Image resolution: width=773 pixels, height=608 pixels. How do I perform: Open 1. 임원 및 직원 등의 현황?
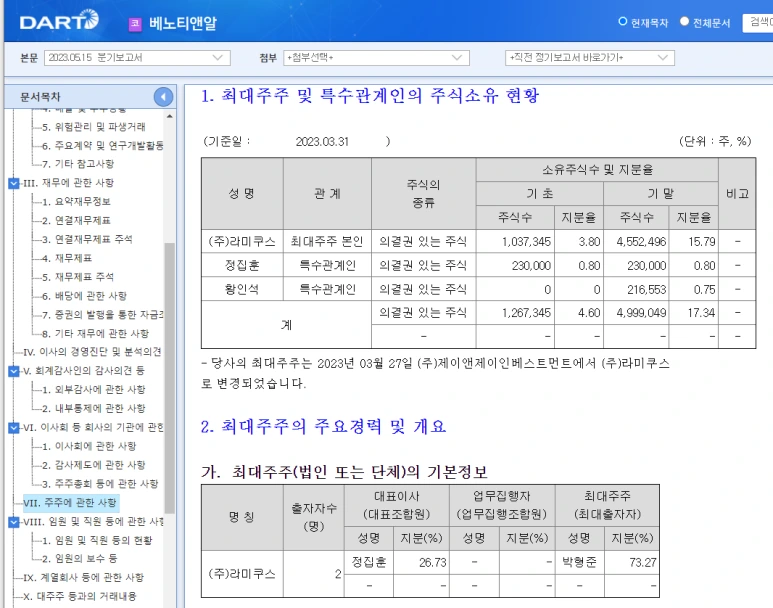pos(97,540)
